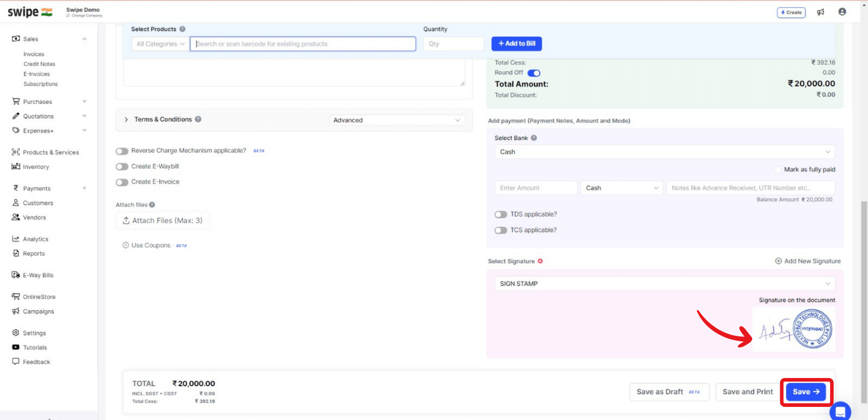
Task: Expand the Quotations menu chevron
Action: tap(85, 116)
